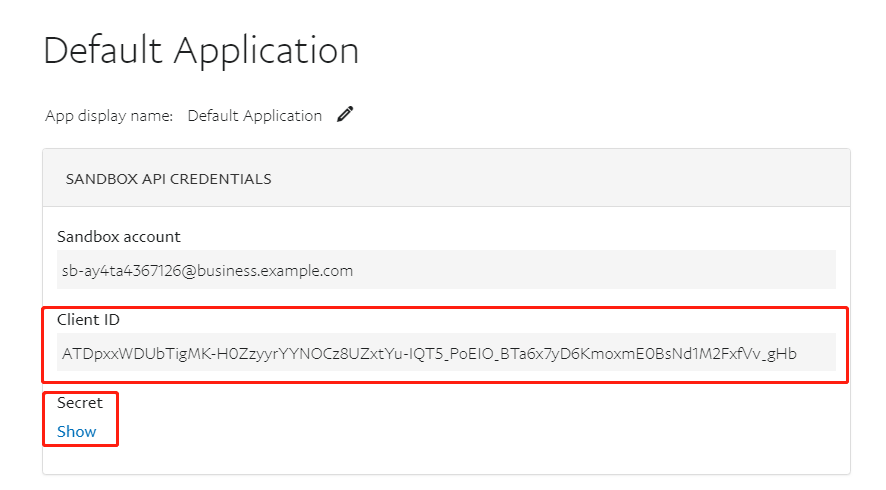886x490 pixels.
Task: Click the 'Client ID' label
Action: pos(91,320)
